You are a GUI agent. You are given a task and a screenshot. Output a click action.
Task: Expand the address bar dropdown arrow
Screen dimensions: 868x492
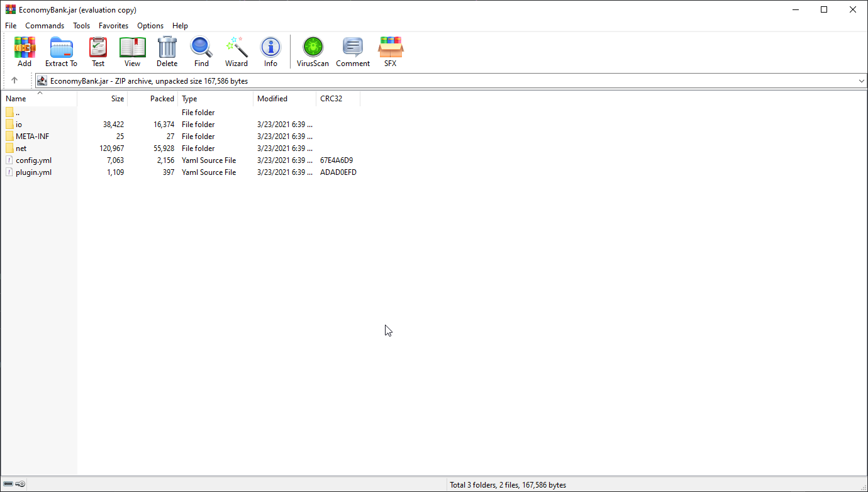pos(861,81)
